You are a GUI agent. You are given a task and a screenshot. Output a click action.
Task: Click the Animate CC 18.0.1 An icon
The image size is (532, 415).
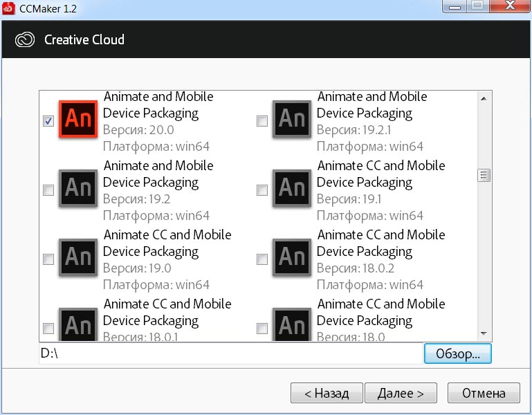point(78,324)
